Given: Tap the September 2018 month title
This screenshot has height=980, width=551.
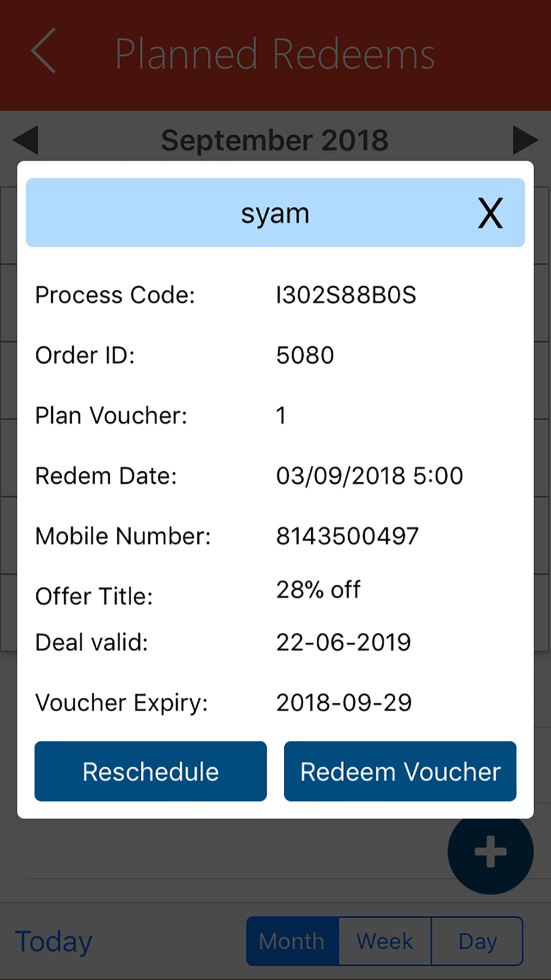Looking at the screenshot, I should (275, 141).
